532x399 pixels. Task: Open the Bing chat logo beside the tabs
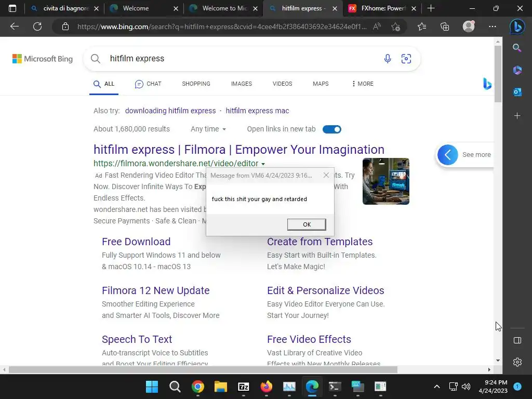(487, 84)
